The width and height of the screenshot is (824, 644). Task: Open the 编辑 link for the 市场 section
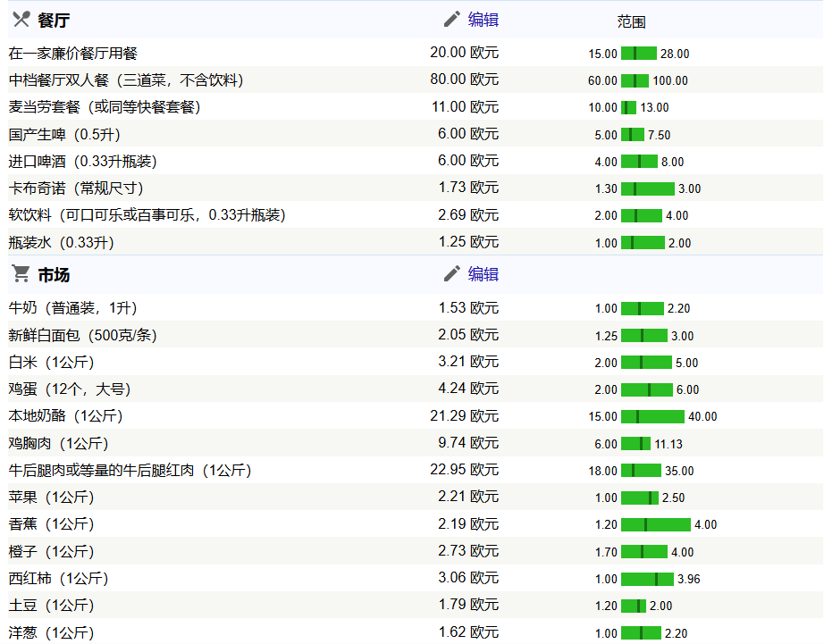pos(483,274)
